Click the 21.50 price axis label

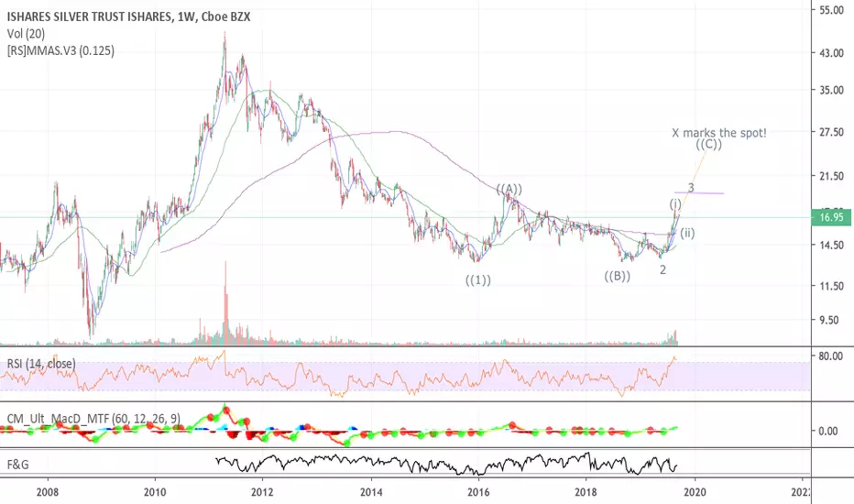(x=831, y=176)
